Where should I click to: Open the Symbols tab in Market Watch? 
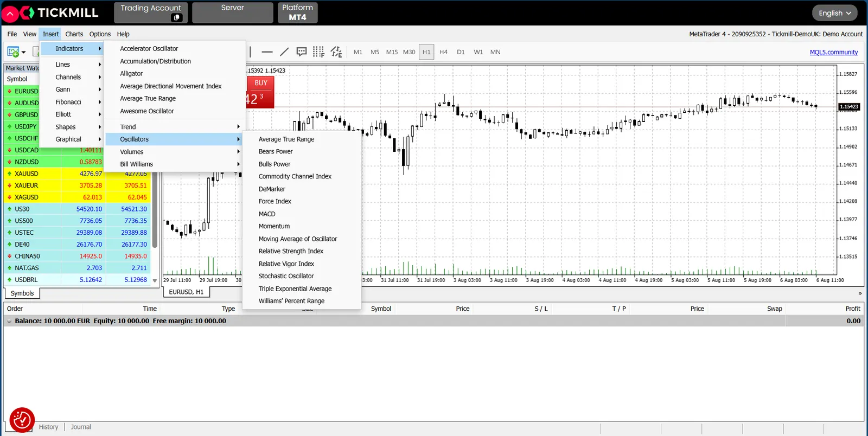tap(22, 293)
